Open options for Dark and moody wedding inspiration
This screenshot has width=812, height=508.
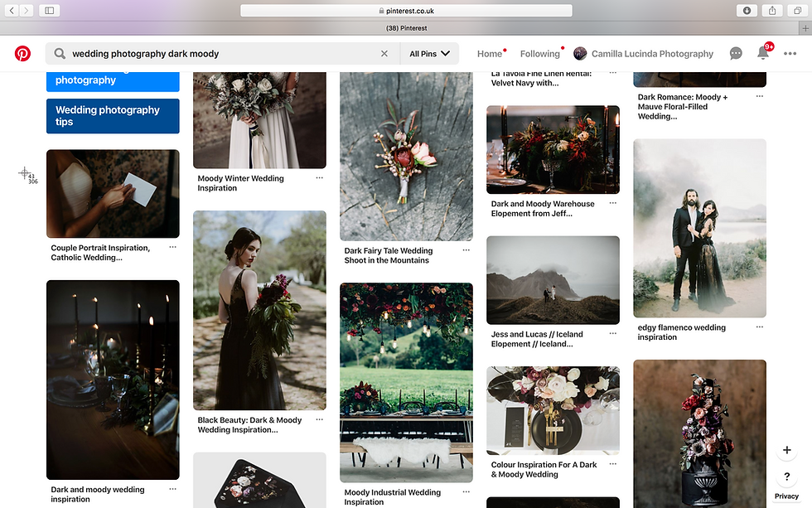coord(172,489)
